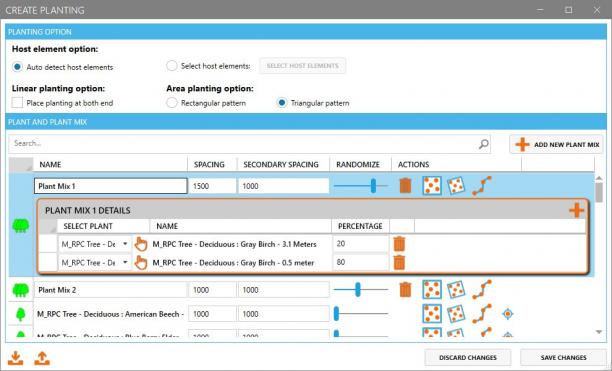The image size is (612, 371).
Task: Click the search magnifier icon
Action: (x=484, y=144)
